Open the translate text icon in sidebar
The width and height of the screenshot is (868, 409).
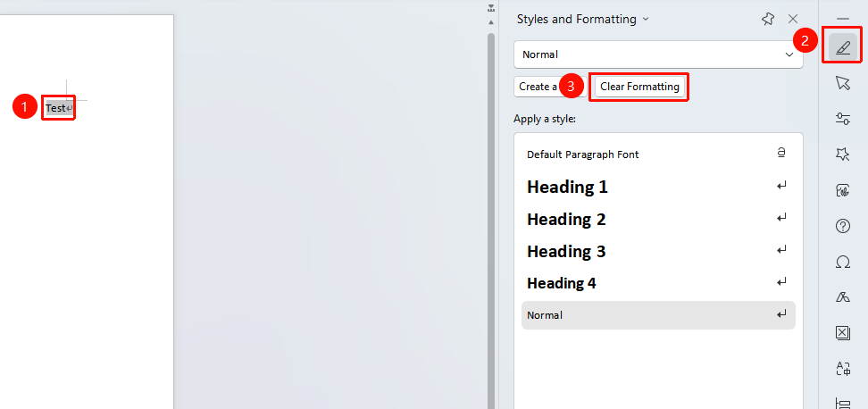pyautogui.click(x=842, y=369)
